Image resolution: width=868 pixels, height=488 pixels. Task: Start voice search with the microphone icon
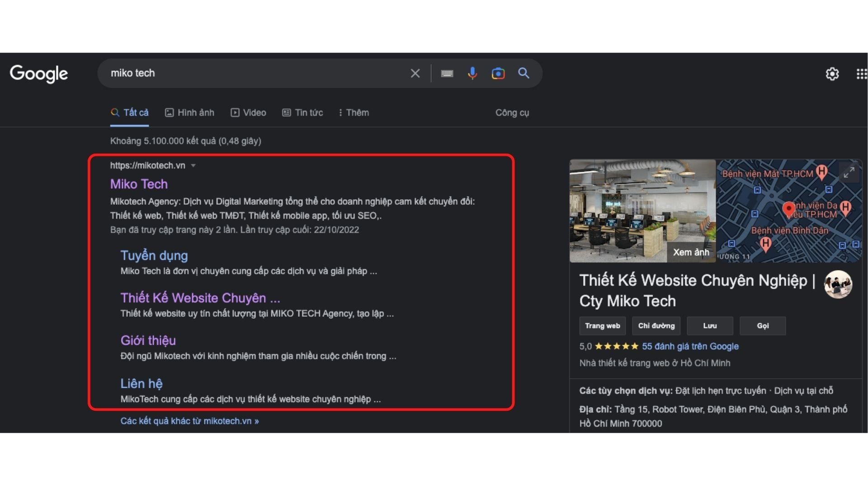[x=472, y=73]
